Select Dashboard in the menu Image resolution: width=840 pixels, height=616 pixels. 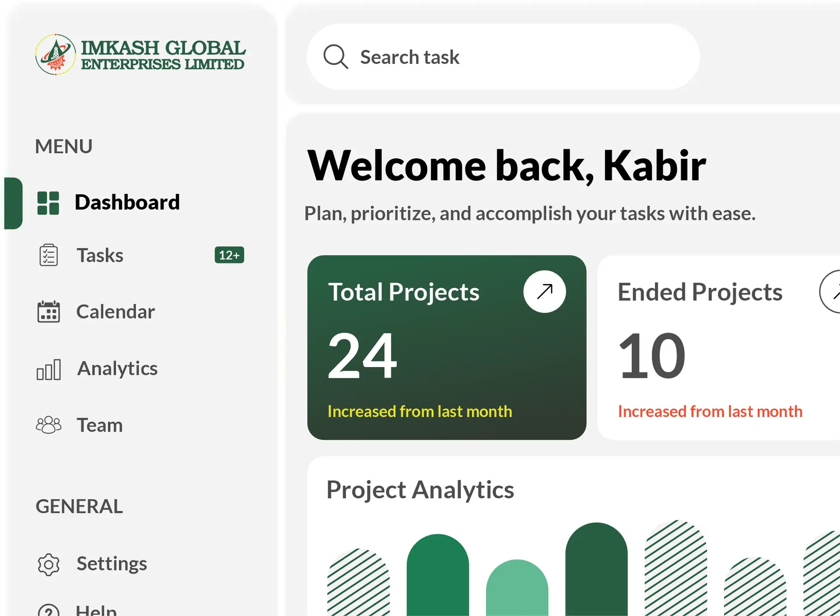click(127, 203)
